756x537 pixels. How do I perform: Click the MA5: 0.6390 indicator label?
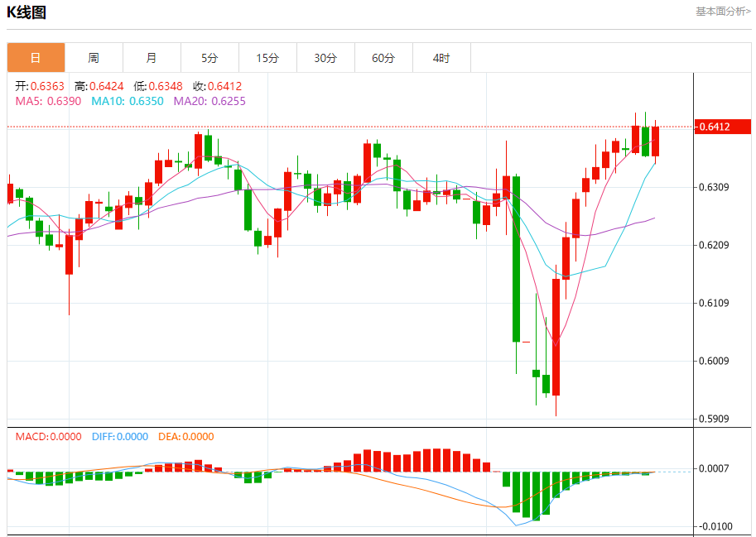coord(48,101)
